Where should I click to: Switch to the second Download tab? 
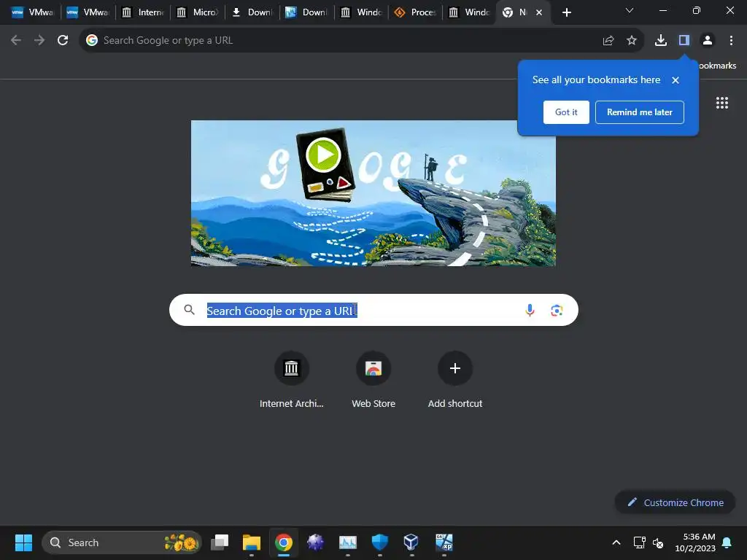306,12
